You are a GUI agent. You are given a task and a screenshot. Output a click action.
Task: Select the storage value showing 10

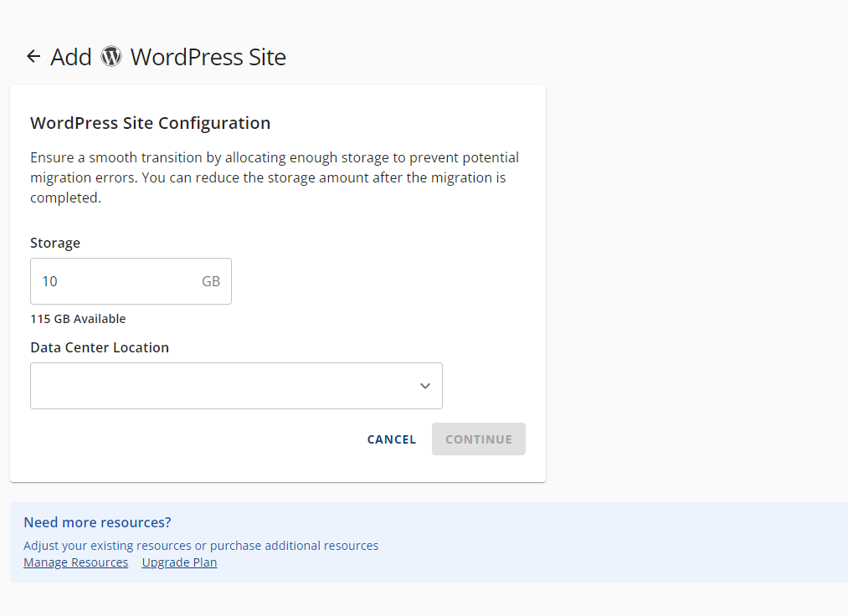click(49, 281)
